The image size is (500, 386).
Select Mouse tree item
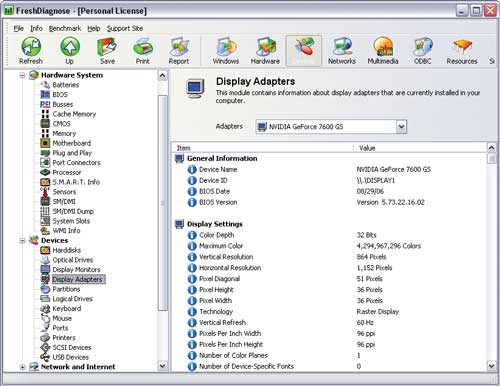[x=62, y=318]
